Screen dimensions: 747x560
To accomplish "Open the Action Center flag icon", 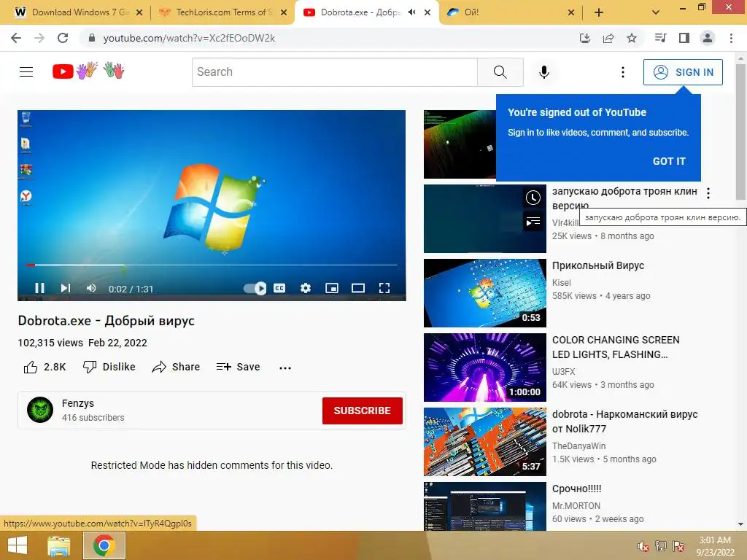I will [678, 546].
